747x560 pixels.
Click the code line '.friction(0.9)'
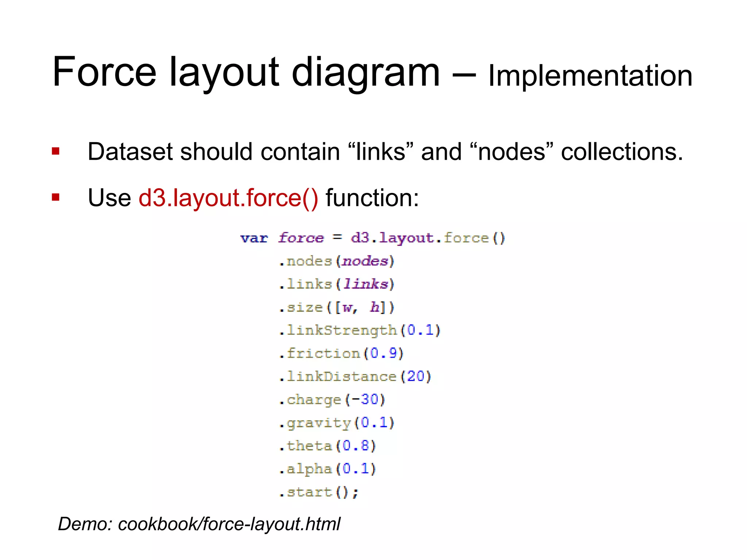pyautogui.click(x=341, y=354)
